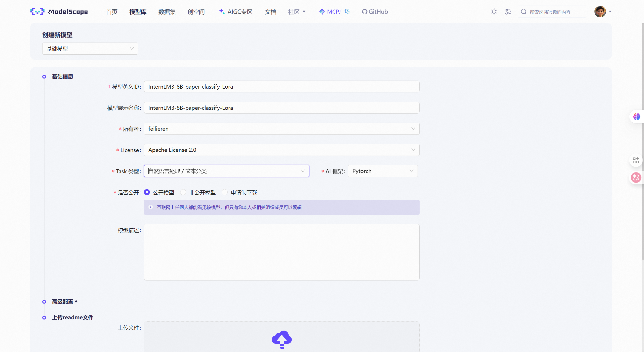
Task: Click the 互联网上任何人都能看见该模型 notice text
Action: coord(229,207)
